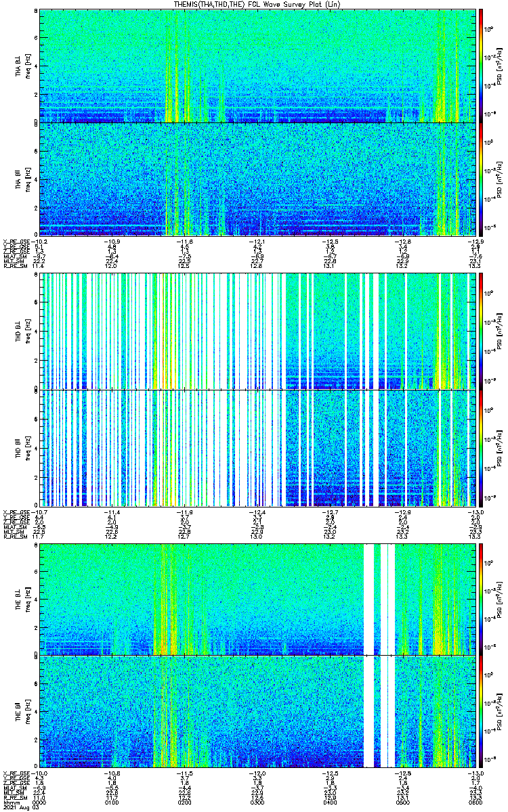The width and height of the screenshot is (508, 812).
Task: Click THA X_RE_GSE value -10.9
Action: tap(112, 242)
